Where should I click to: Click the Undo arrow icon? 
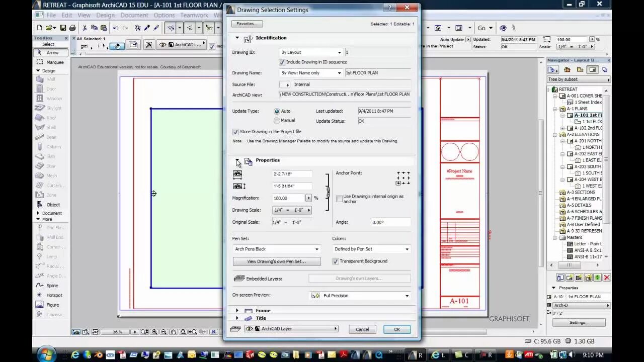coord(116,28)
